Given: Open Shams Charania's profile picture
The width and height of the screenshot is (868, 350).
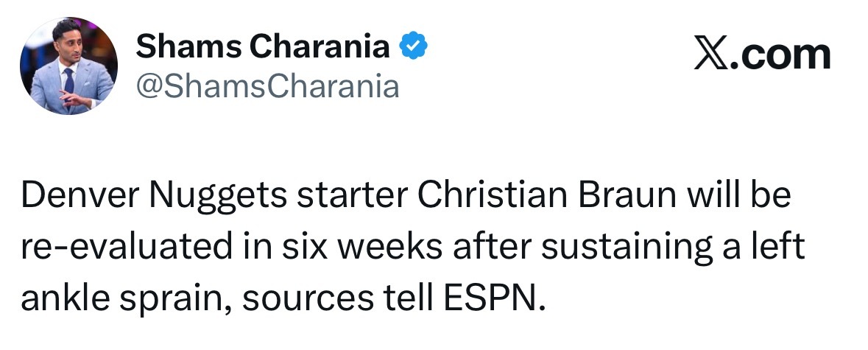Looking at the screenshot, I should [x=68, y=66].
